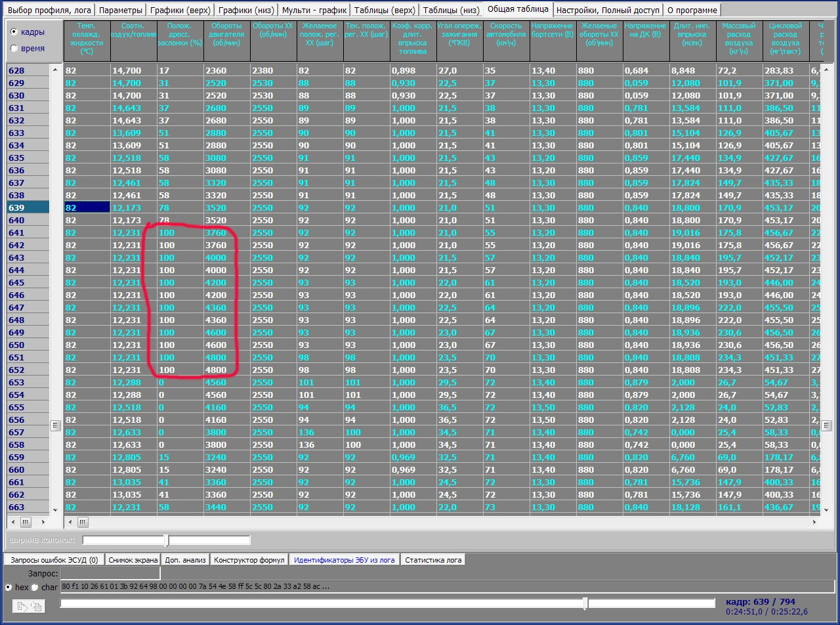The width and height of the screenshot is (840, 625).
Task: Switch to 'Статистика лога' tab
Action: (434, 560)
